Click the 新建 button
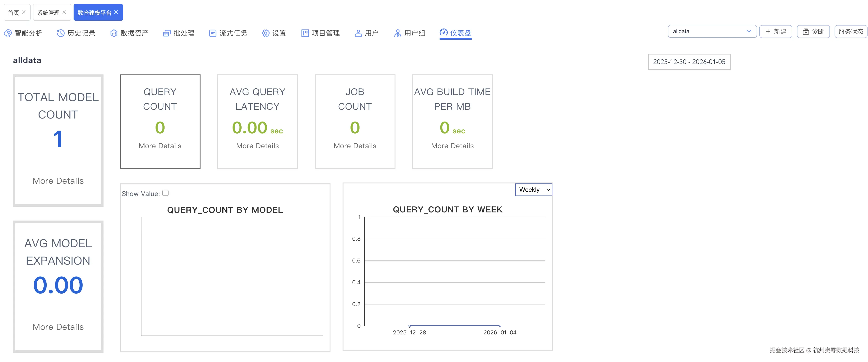Screen dimensions: 868x362 (776, 31)
